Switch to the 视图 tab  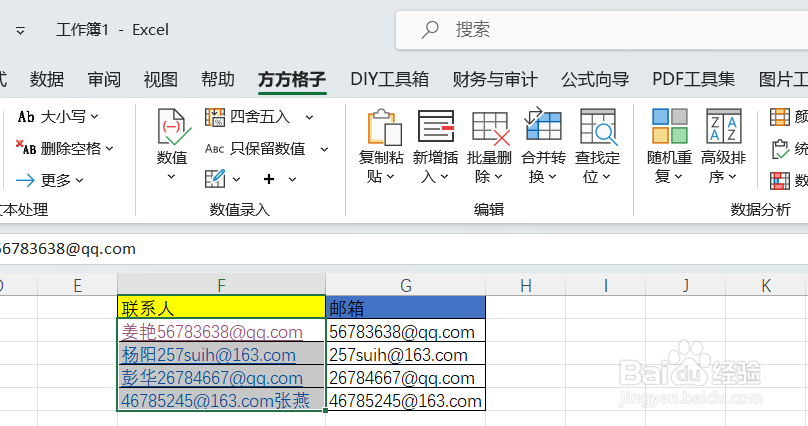pyautogui.click(x=161, y=79)
